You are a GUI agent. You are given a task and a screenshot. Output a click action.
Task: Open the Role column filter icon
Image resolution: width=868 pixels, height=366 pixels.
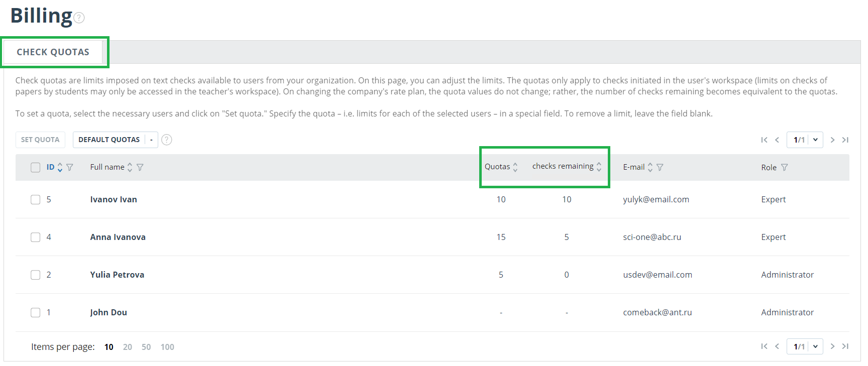coord(785,167)
